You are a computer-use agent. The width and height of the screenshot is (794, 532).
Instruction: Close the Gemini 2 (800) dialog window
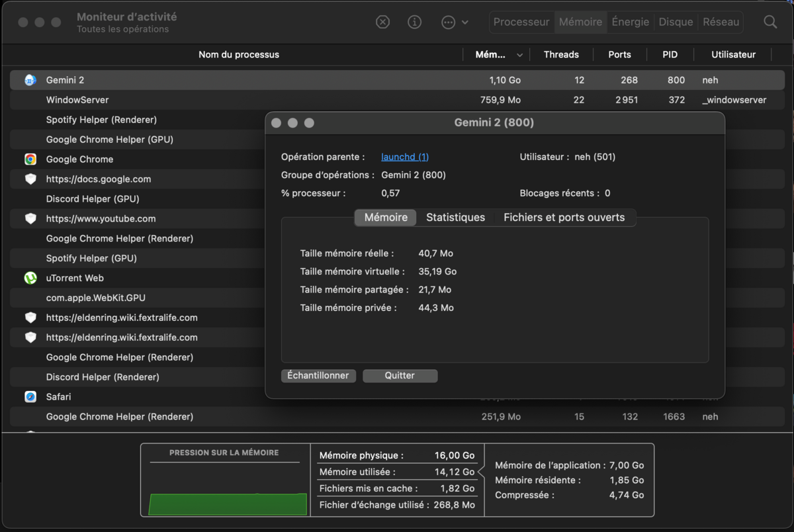(x=277, y=123)
